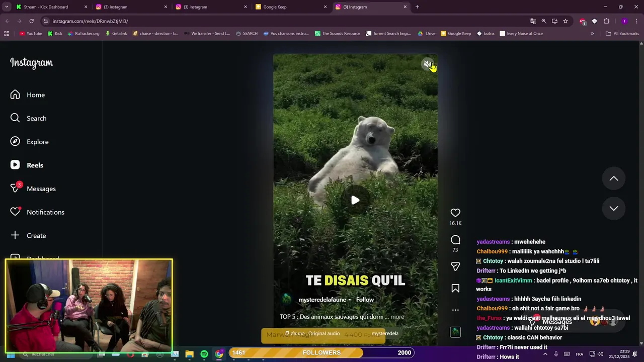Toggle the volume icon in system tray
This screenshot has height=362, width=644.
(x=600, y=354)
